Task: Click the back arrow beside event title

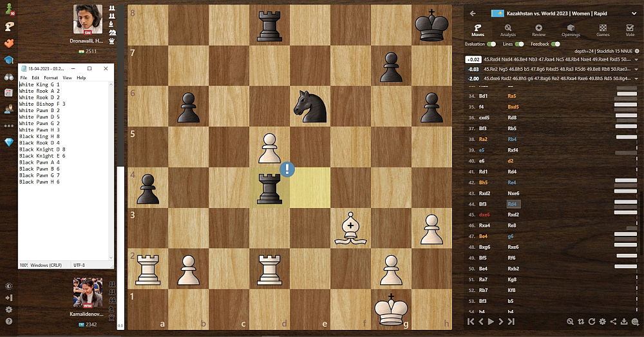Action: coord(473,13)
